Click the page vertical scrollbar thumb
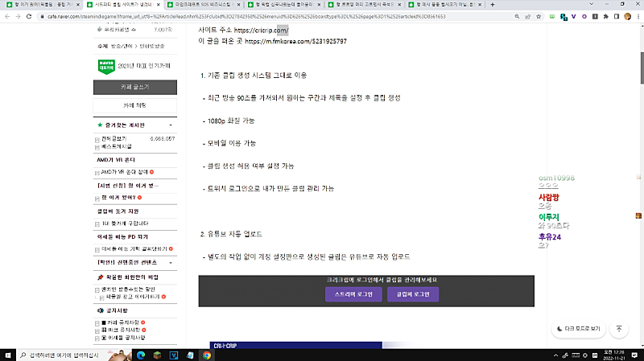This screenshot has height=361, width=644. pos(642,68)
